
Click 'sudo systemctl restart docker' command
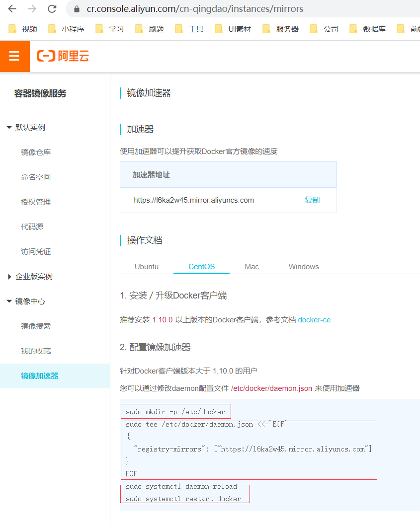183,499
